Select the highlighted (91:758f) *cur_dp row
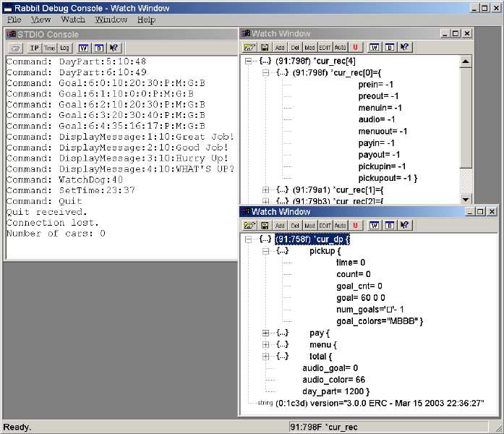 tap(312, 239)
